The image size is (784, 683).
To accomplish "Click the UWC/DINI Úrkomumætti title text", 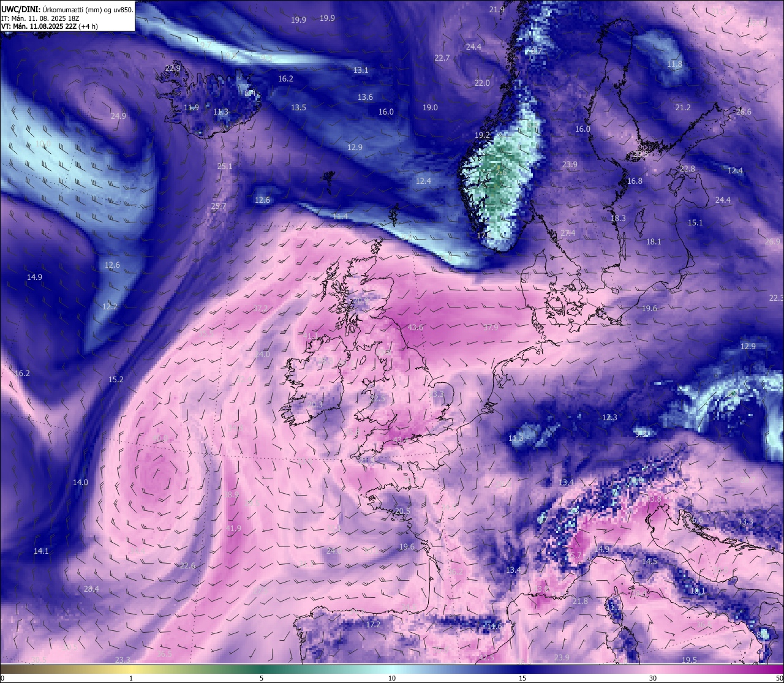I will 67,9.
